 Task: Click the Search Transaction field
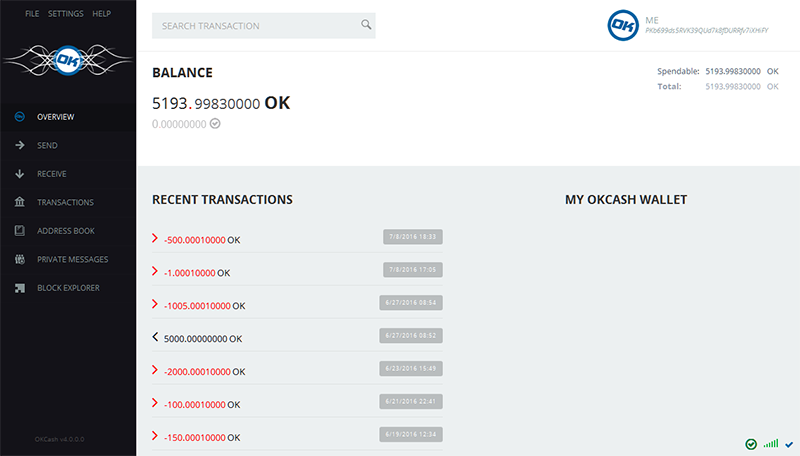pos(264,26)
